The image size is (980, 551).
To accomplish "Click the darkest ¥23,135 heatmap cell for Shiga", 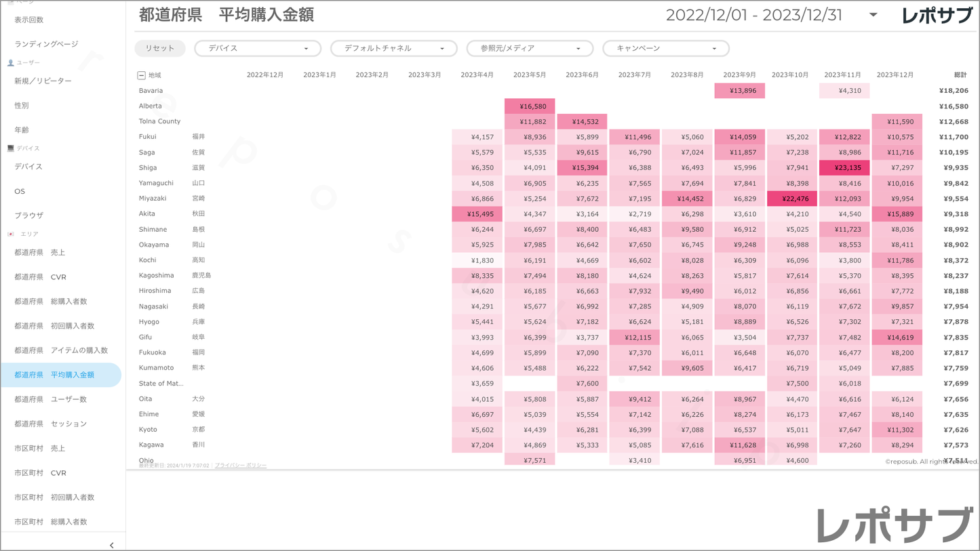I will click(844, 168).
